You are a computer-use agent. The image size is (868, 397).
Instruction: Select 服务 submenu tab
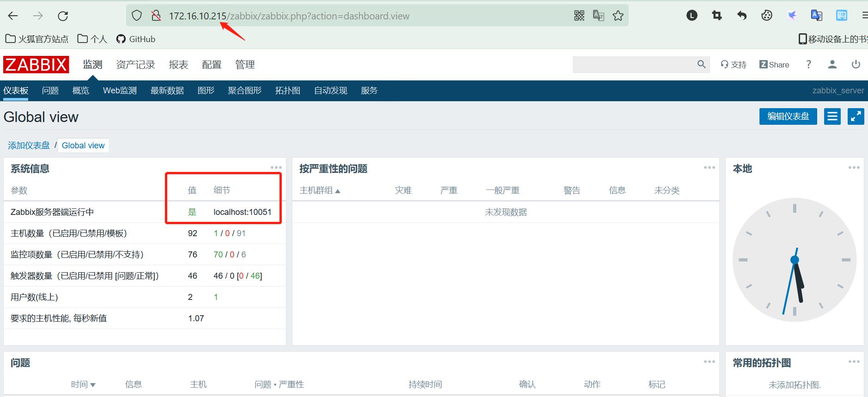(x=369, y=91)
